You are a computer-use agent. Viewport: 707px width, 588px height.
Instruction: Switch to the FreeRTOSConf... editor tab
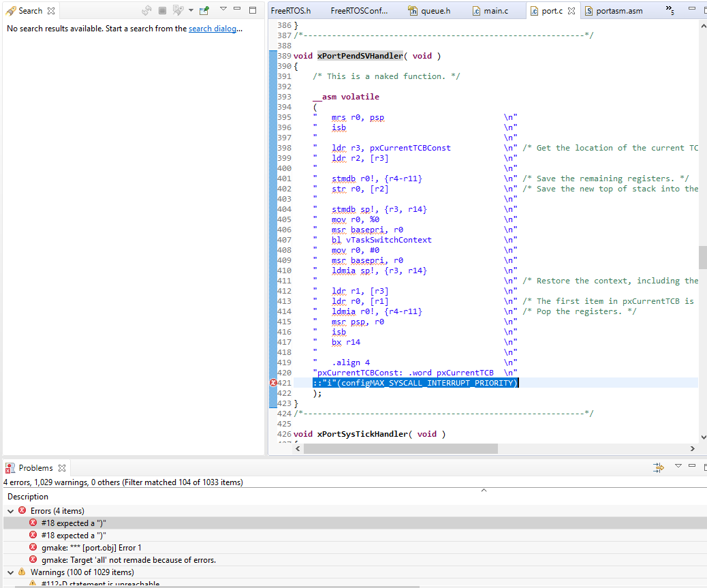tap(359, 11)
